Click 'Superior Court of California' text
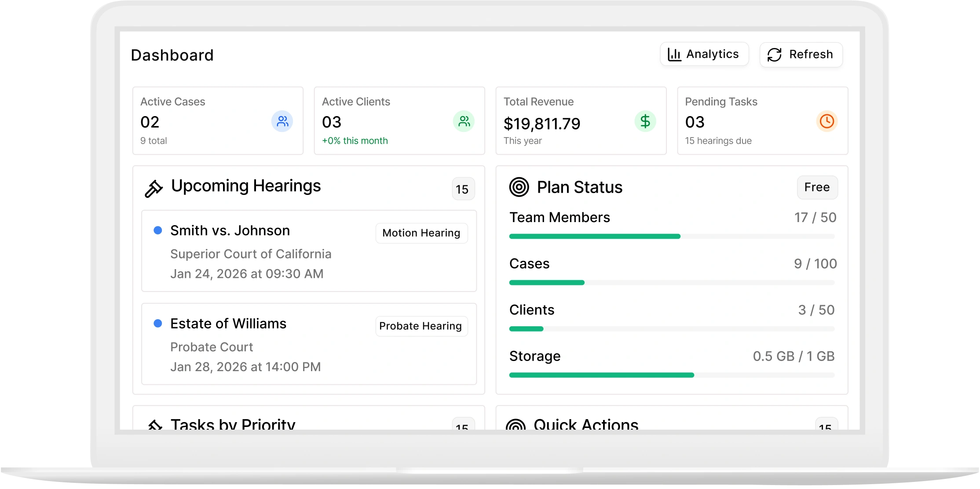 (251, 254)
